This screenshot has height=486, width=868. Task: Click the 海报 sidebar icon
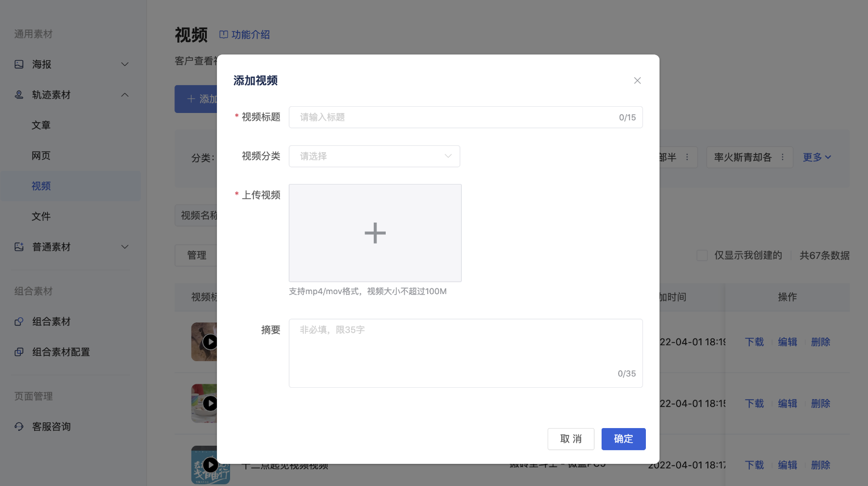19,64
